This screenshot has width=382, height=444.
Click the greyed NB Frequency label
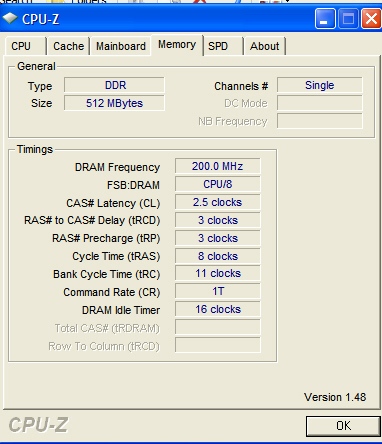233,122
